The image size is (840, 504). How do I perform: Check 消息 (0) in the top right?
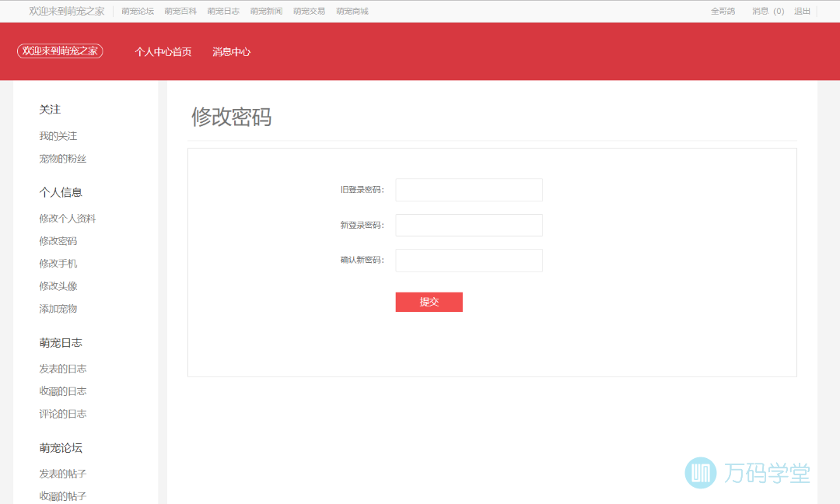[768, 12]
